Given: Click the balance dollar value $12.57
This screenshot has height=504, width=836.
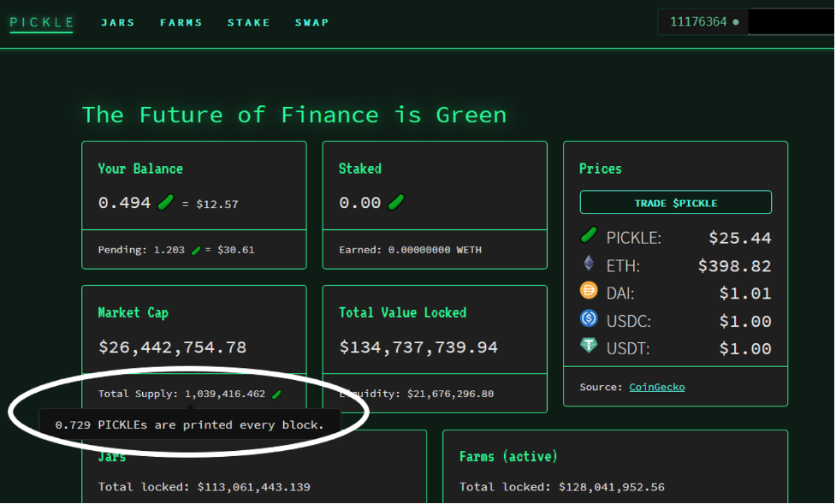Looking at the screenshot, I should tap(217, 205).
